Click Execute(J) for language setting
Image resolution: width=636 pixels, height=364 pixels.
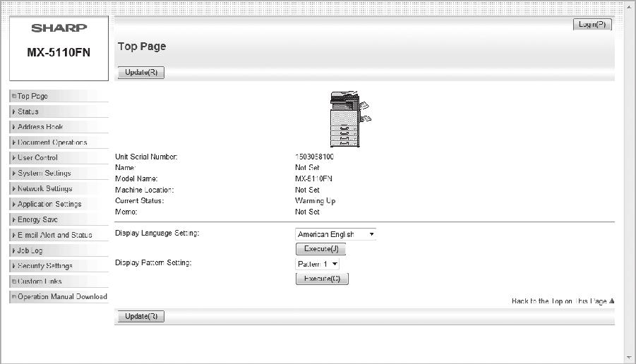(321, 249)
